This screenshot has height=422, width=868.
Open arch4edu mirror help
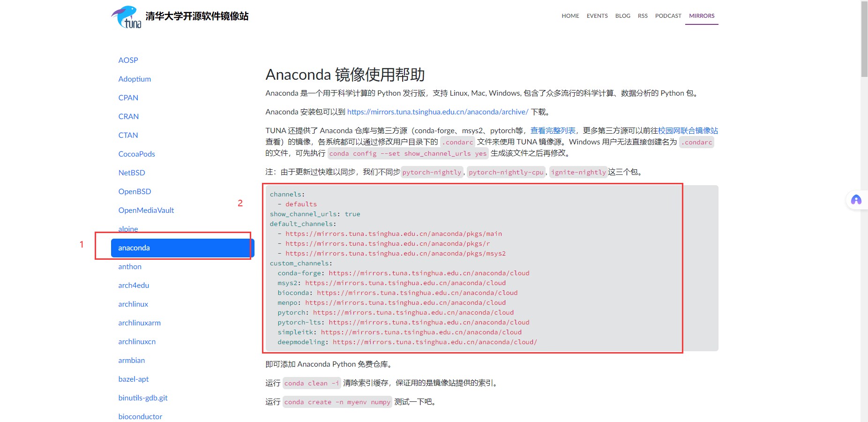[x=134, y=285]
